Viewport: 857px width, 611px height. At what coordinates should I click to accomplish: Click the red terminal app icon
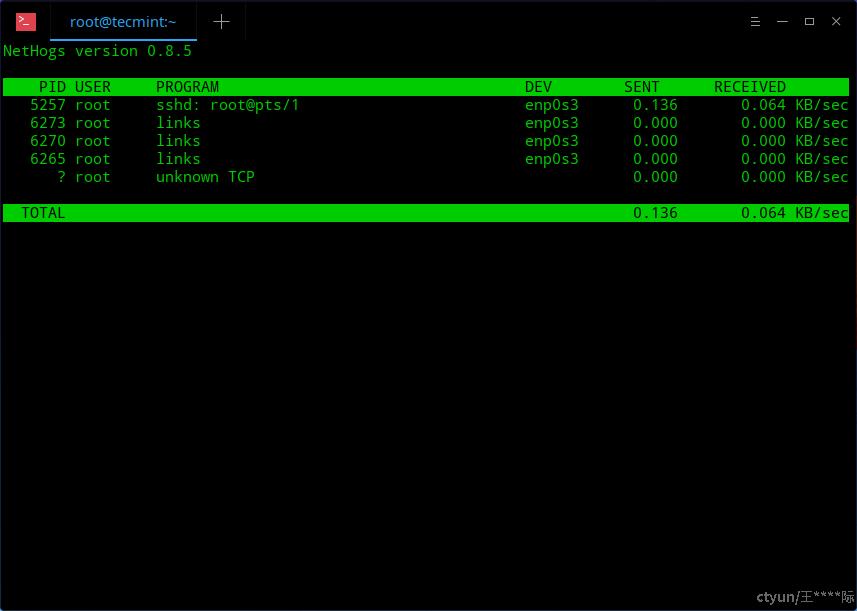click(x=26, y=22)
